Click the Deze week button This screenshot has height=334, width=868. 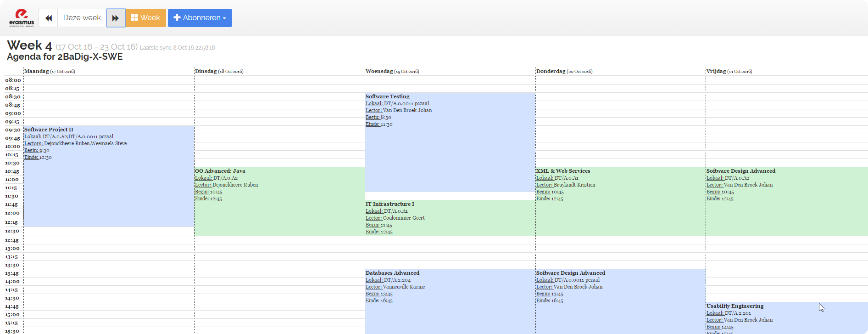coord(82,18)
